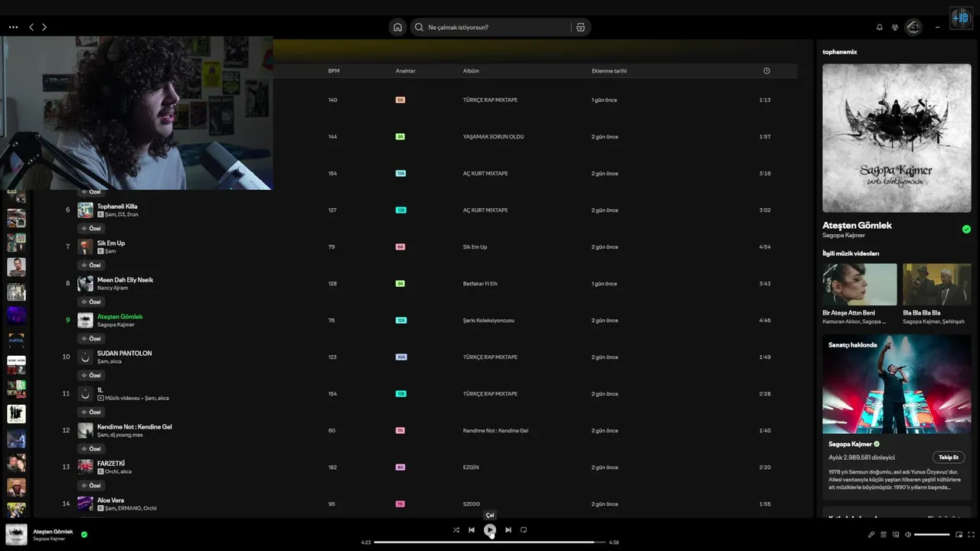Click the 12A key badge on Ateşten Gömlek

pos(400,321)
